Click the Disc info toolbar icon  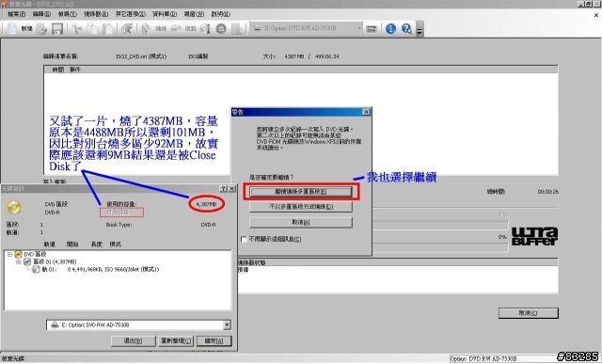point(205,29)
